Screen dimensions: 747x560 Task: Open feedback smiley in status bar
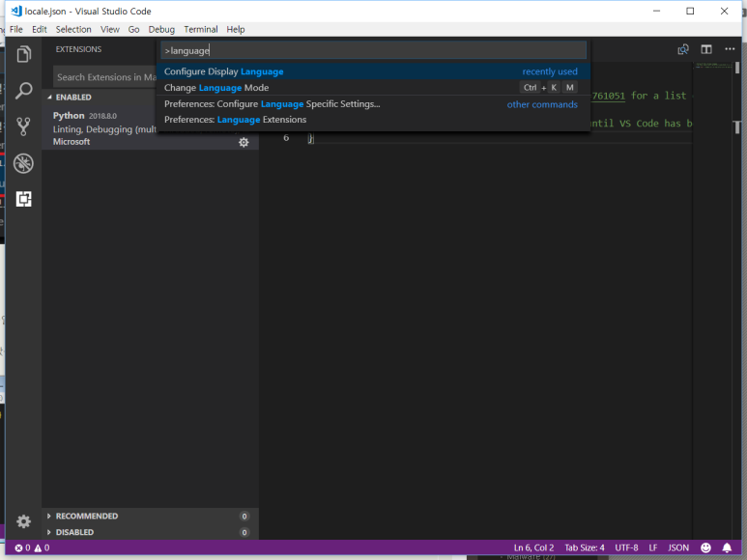pos(705,547)
